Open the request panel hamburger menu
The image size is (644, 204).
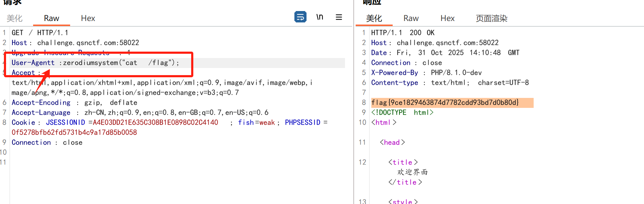pyautogui.click(x=339, y=17)
